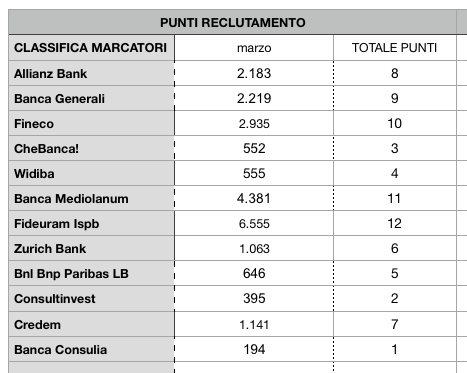Click the cell with value 6.555
The image size is (467, 373).
[x=254, y=223]
